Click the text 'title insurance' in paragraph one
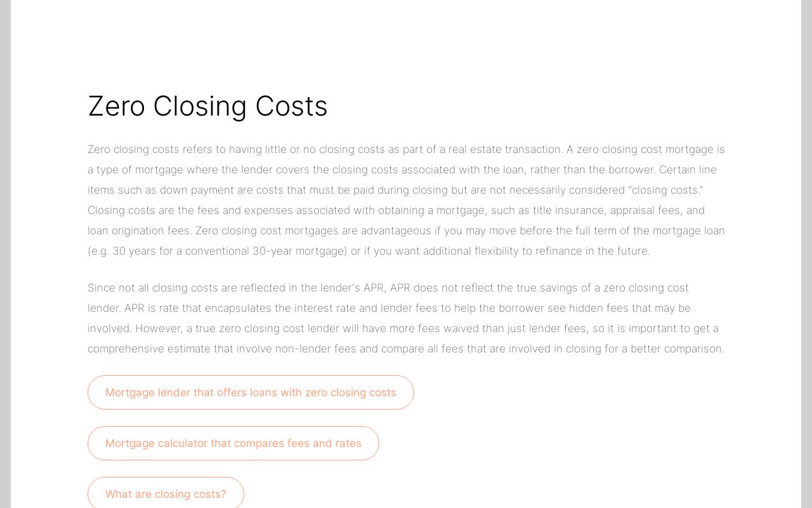 pos(566,210)
